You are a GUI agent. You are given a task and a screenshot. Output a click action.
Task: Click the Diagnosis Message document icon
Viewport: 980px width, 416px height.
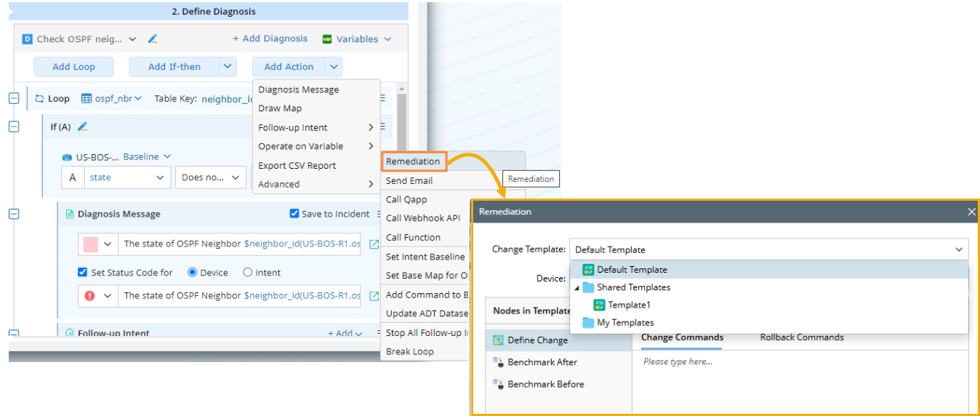(70, 214)
